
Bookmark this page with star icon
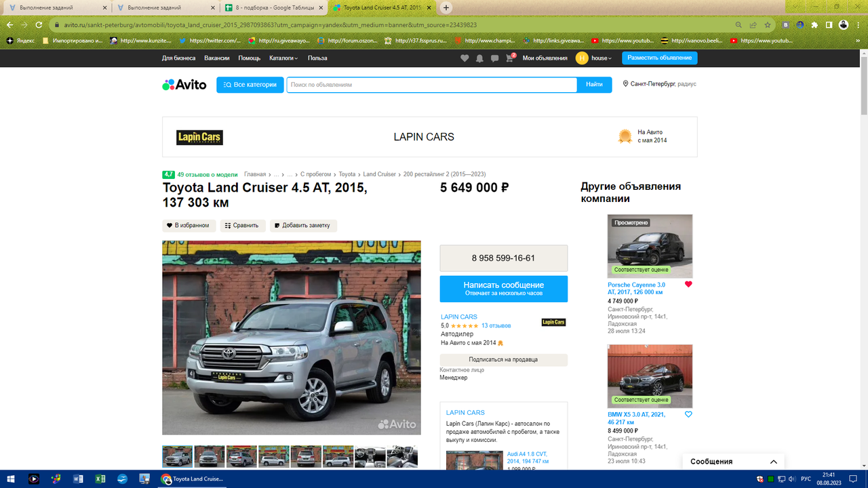768,24
